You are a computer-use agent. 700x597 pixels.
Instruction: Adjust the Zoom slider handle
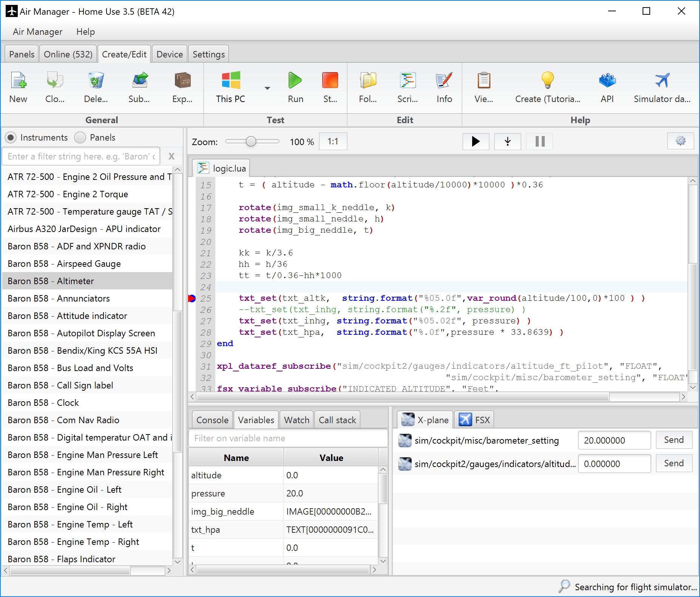(251, 141)
